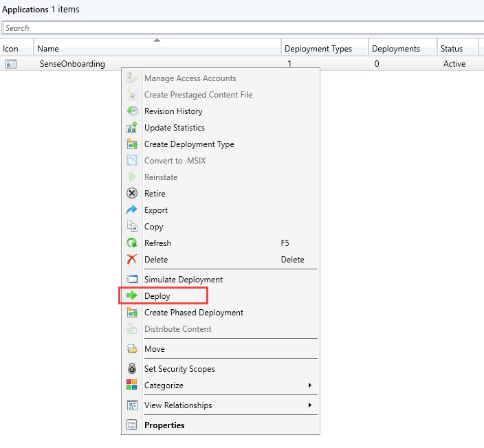Sort by the Deployment Types column header
The image size is (484, 448).
pyautogui.click(x=318, y=49)
